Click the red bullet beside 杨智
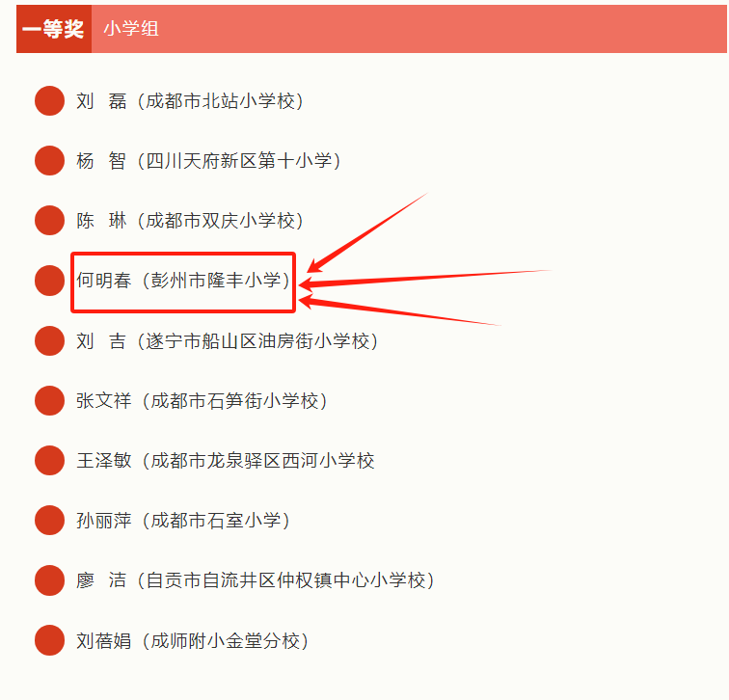 point(49,161)
